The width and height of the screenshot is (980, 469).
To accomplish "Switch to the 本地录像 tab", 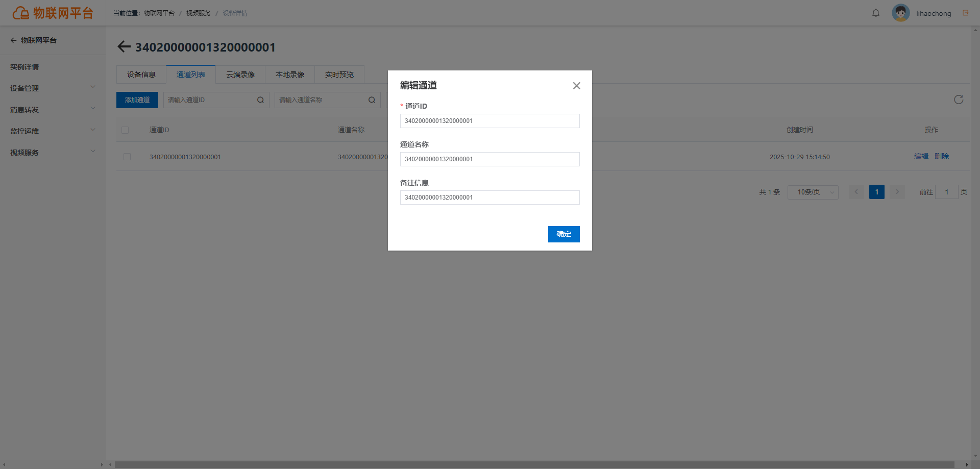I will point(290,75).
